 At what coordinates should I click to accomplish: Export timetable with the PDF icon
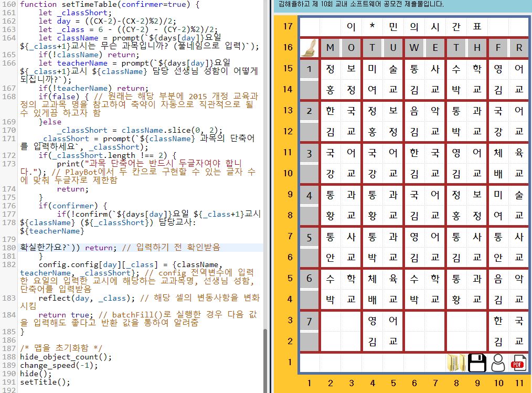pyautogui.click(x=518, y=363)
